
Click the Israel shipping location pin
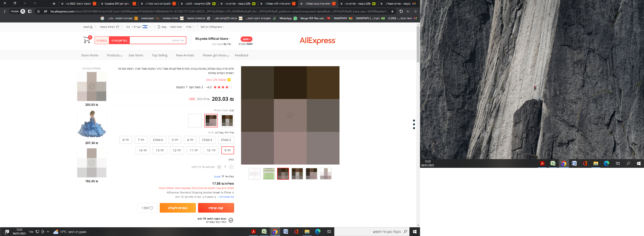[223, 177]
